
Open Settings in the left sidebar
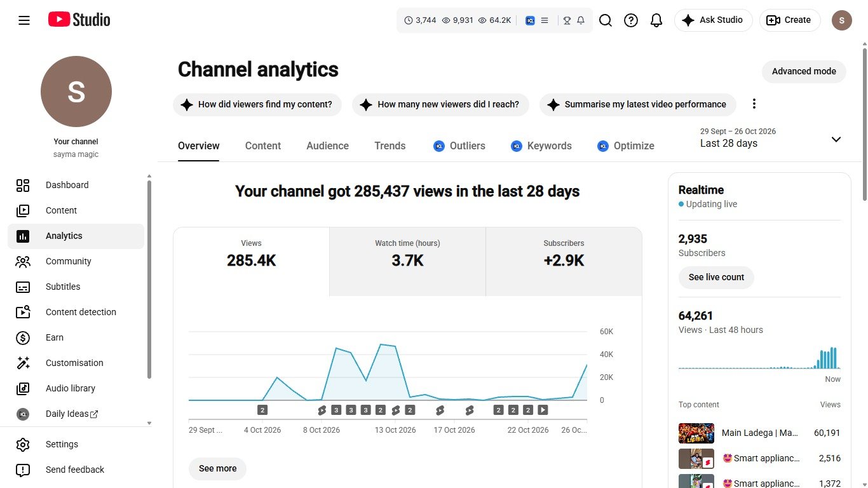click(x=76, y=444)
